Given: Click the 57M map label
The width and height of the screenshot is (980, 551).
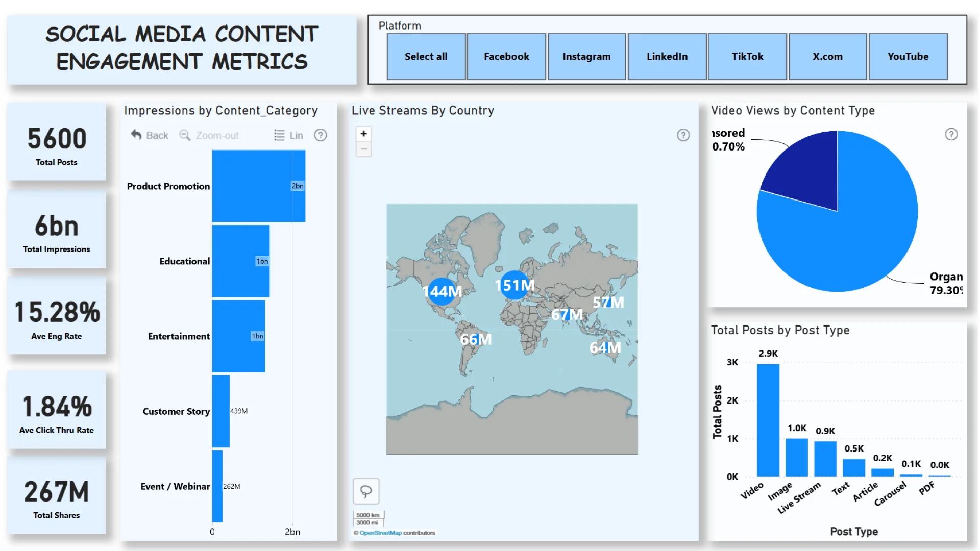Looking at the screenshot, I should (x=608, y=303).
